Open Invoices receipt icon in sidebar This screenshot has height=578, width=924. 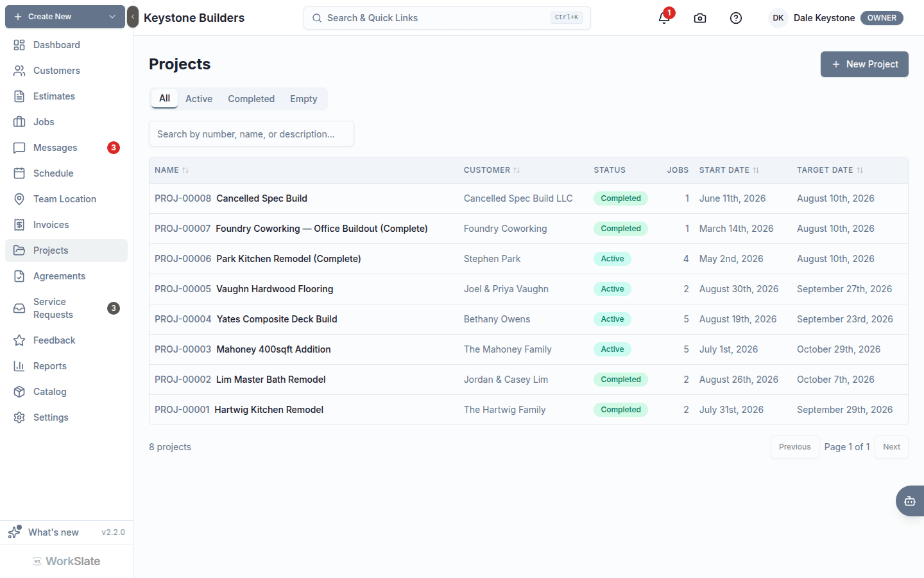click(x=19, y=225)
